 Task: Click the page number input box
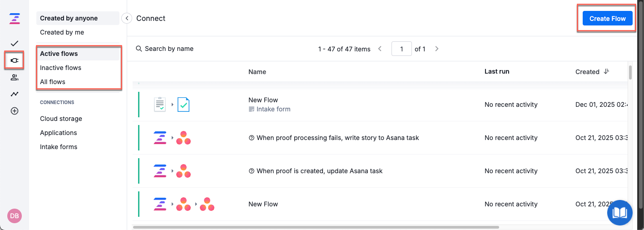401,49
